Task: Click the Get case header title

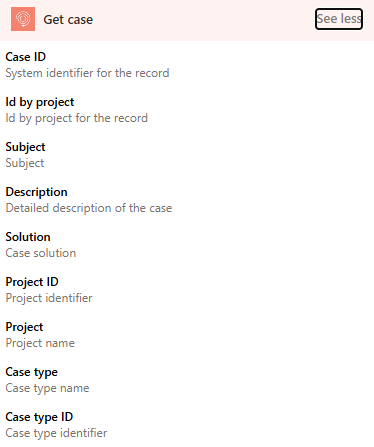Action: pos(68,20)
